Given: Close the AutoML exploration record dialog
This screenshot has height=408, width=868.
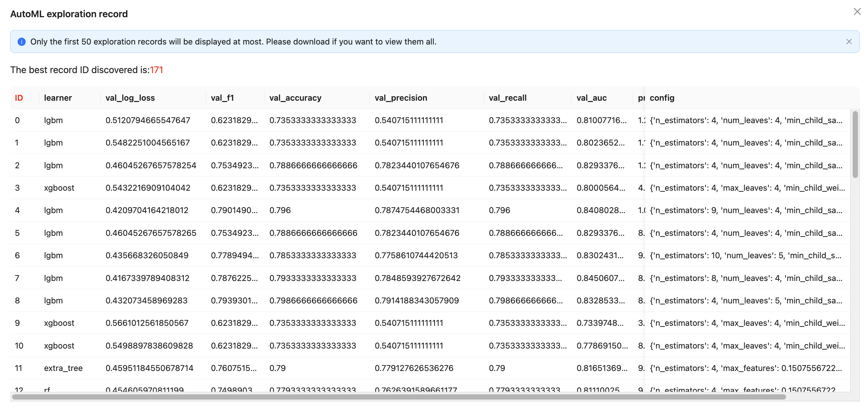Looking at the screenshot, I should point(857,12).
